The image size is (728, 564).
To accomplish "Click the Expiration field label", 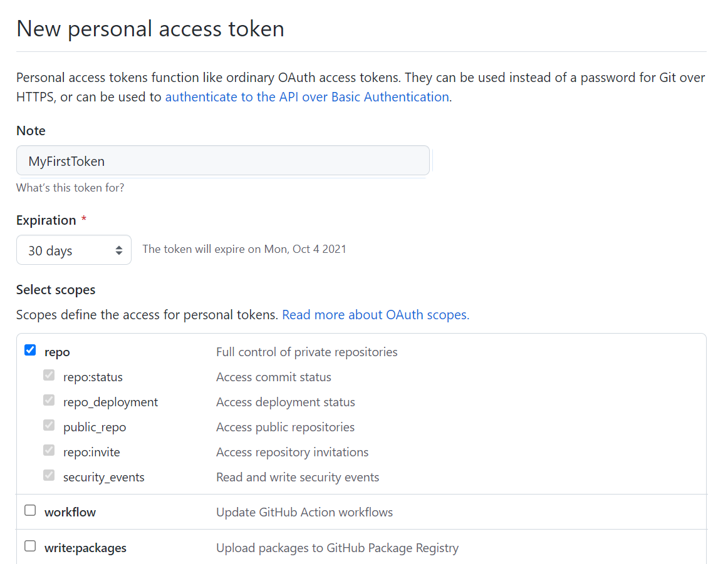I will (46, 220).
